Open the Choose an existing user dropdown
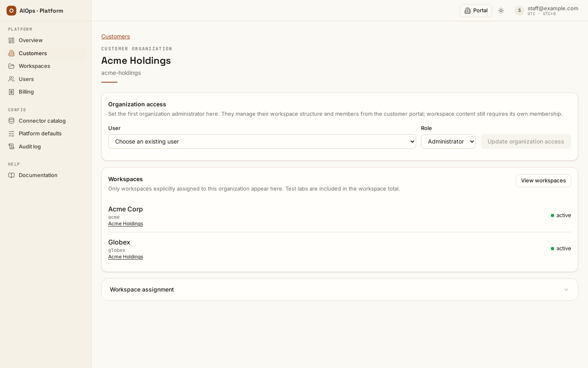The height and width of the screenshot is (368, 588). pos(262,141)
